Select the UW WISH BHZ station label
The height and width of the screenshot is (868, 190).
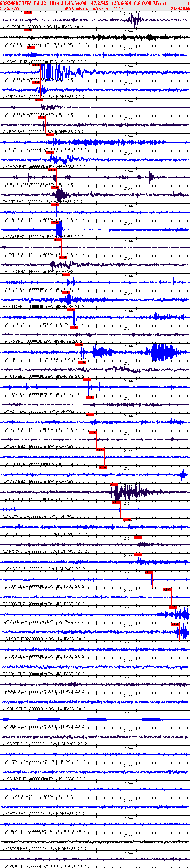coord(44,866)
